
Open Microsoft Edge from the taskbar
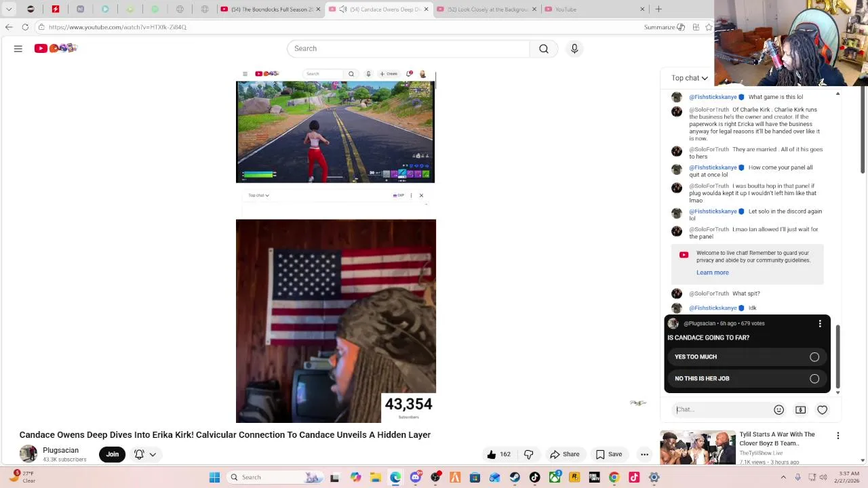[x=395, y=477]
